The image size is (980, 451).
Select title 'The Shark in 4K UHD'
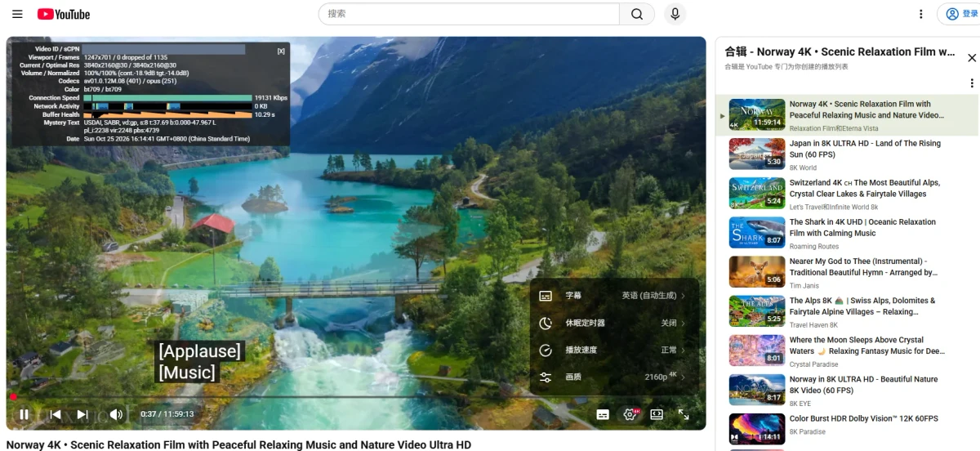[862, 227]
